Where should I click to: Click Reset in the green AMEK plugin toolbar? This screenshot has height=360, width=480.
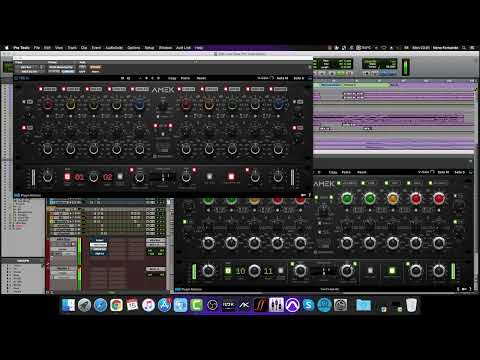(362, 172)
